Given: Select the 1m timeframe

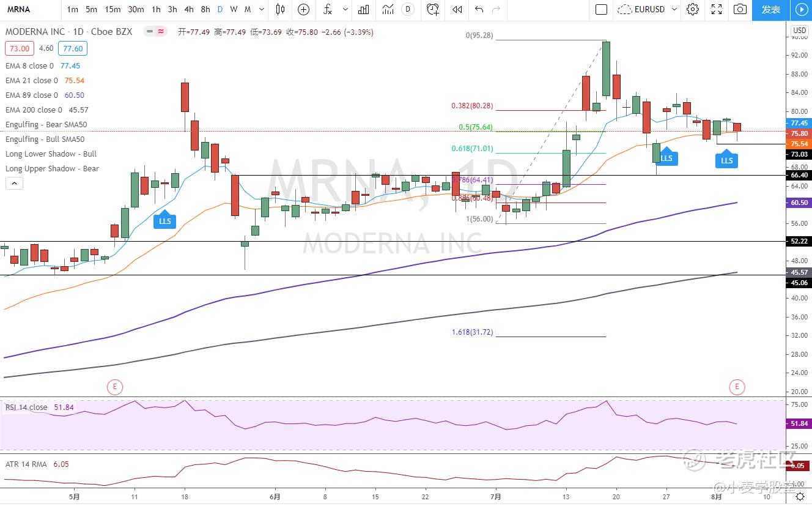Looking at the screenshot, I should pyautogui.click(x=72, y=9).
